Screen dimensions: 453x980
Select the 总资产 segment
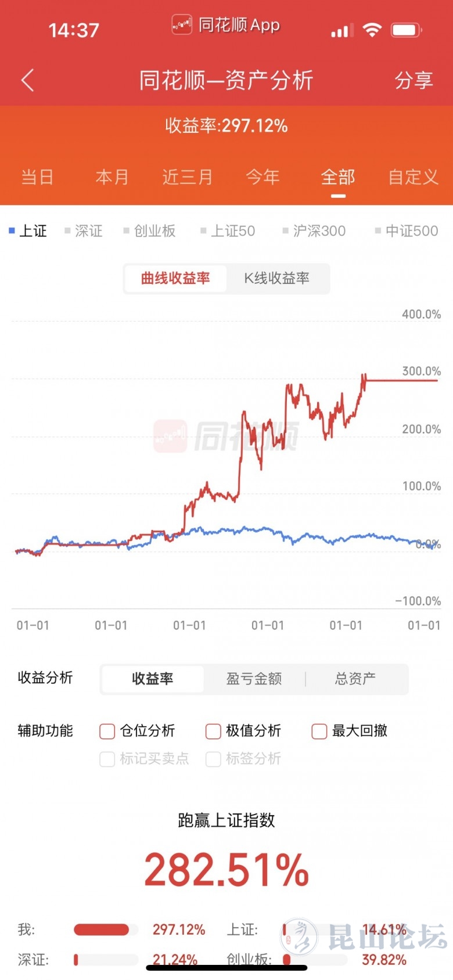click(x=355, y=679)
